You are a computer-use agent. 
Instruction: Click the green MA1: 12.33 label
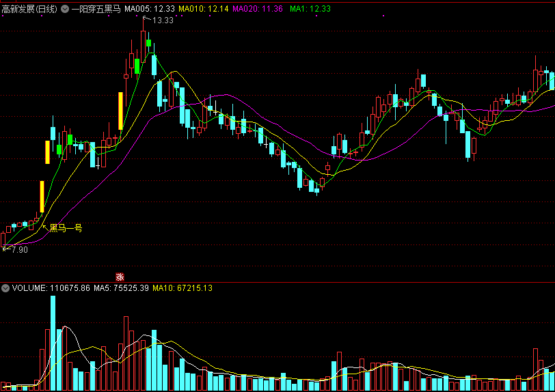[x=310, y=9]
